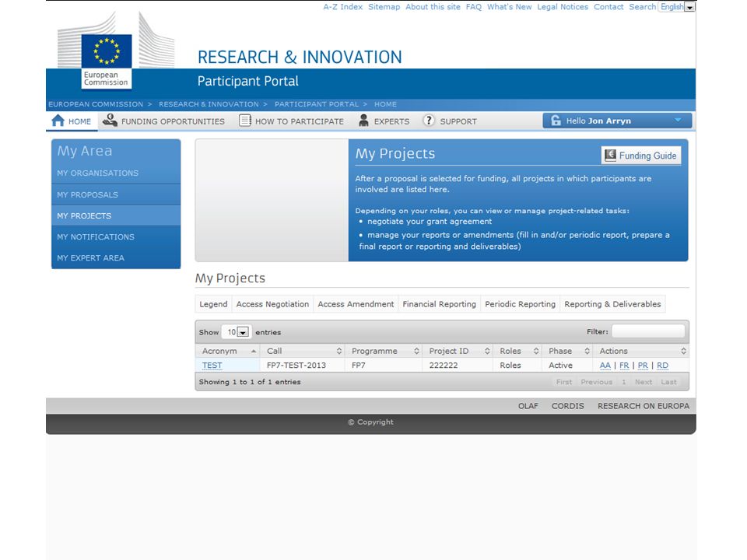The height and width of the screenshot is (560, 747).
Task: Click the home house icon
Action: [58, 121]
